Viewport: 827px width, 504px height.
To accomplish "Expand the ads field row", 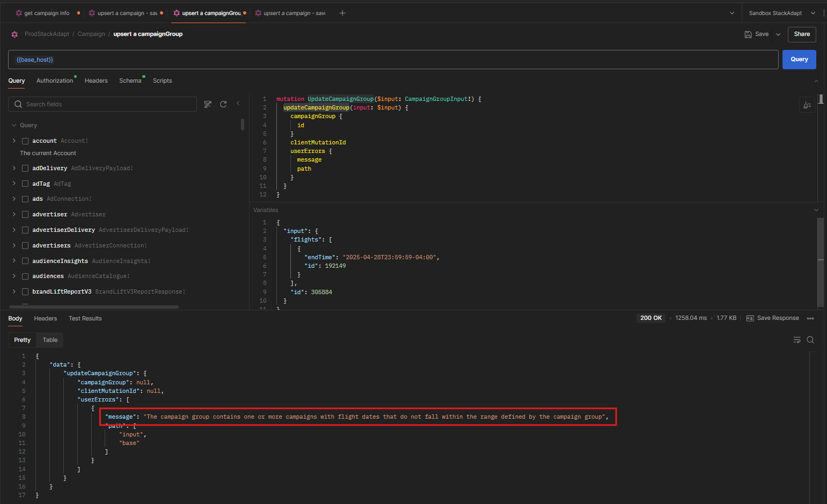I will click(14, 199).
